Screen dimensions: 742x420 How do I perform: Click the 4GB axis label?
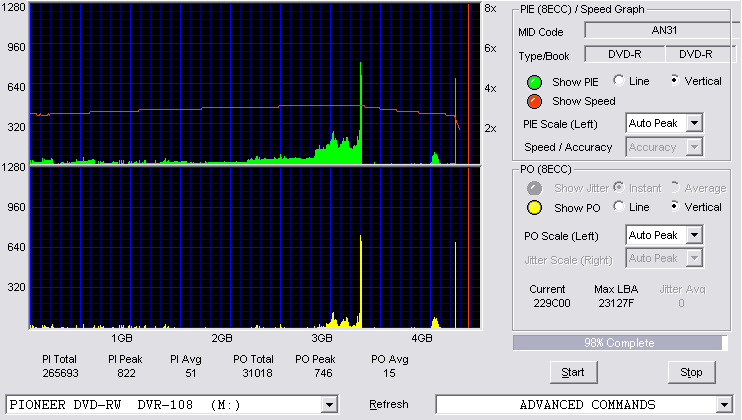422,338
